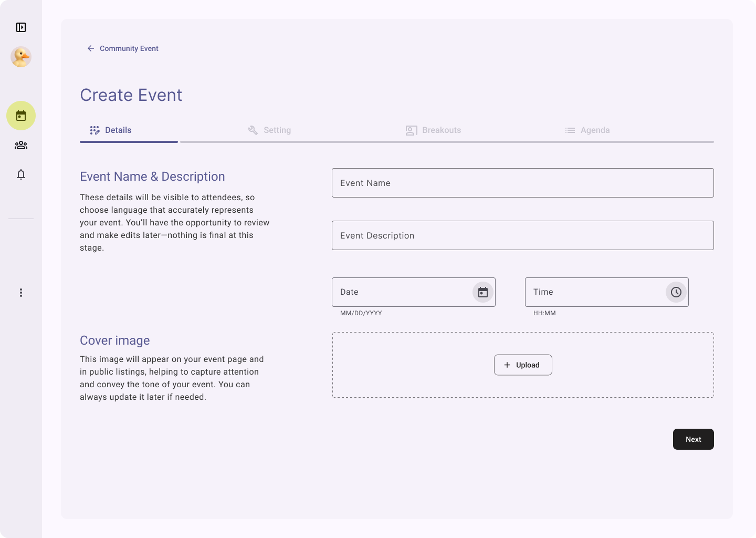Open the three-dot more options menu
The width and height of the screenshot is (756, 538).
[21, 293]
